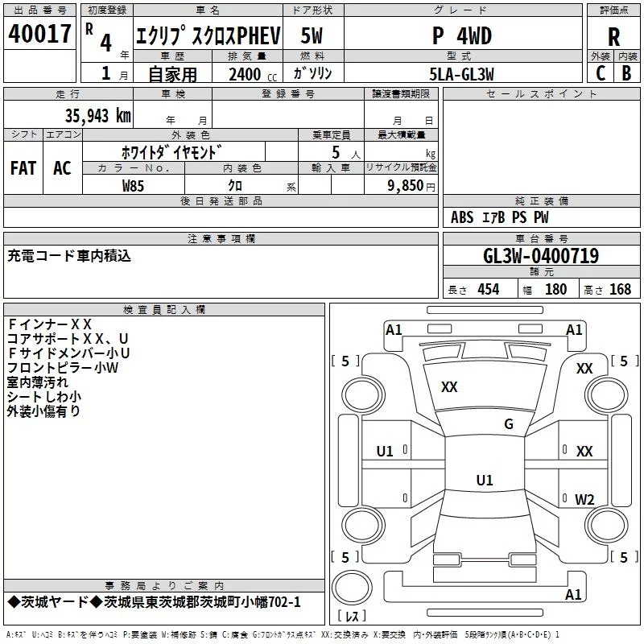Click inspector note 外装小傷有り
Viewport: 644px width, 644px height.
click(43, 411)
